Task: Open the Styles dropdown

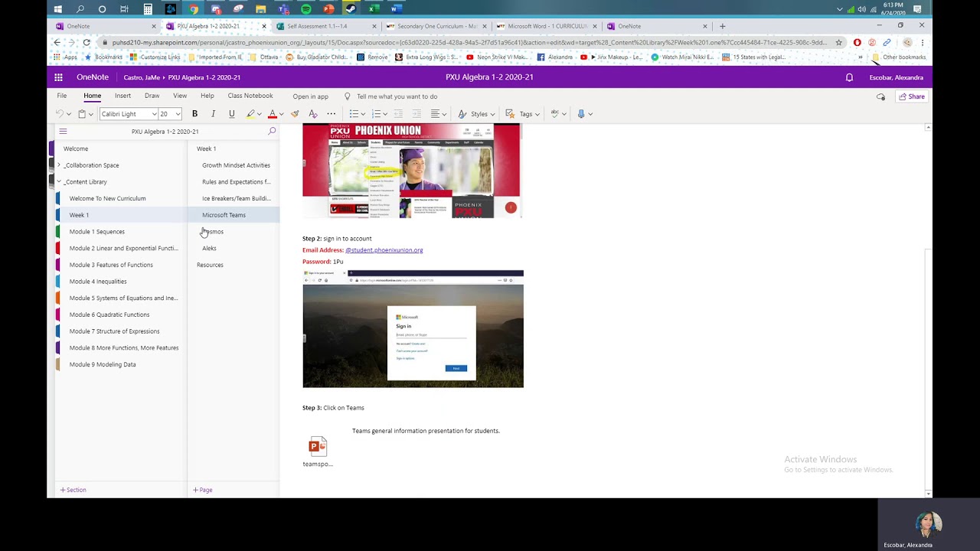Action: (x=476, y=114)
